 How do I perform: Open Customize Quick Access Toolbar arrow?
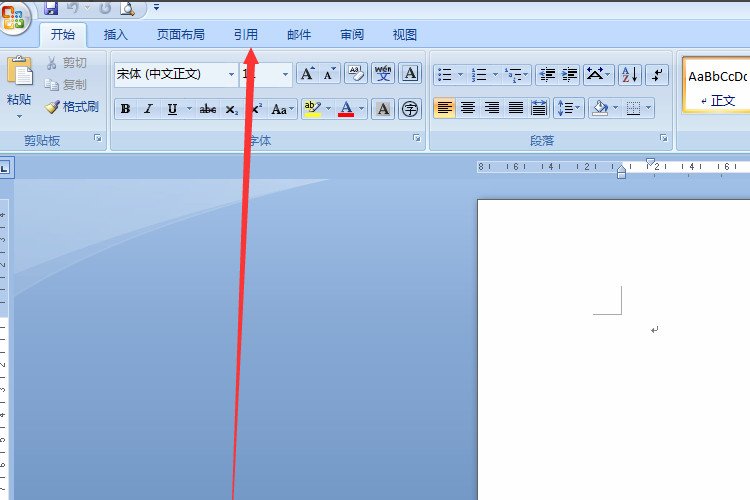tap(156, 7)
